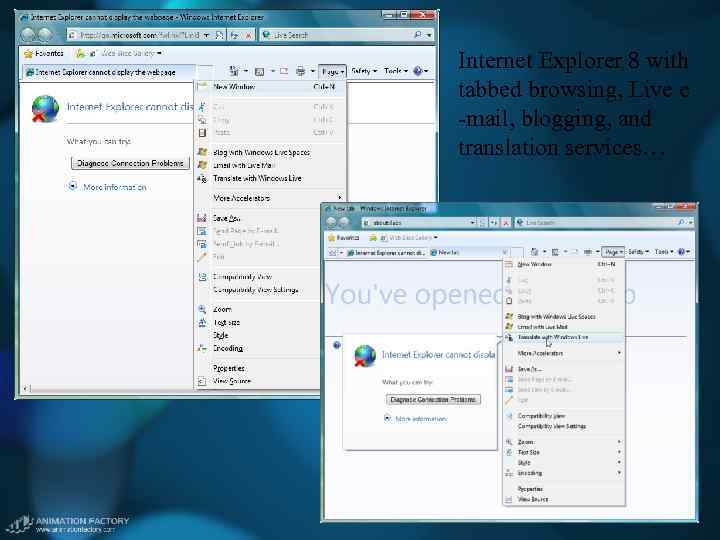
Task: Choose Translate with Windows Live in small window menu
Action: pyautogui.click(x=564, y=338)
